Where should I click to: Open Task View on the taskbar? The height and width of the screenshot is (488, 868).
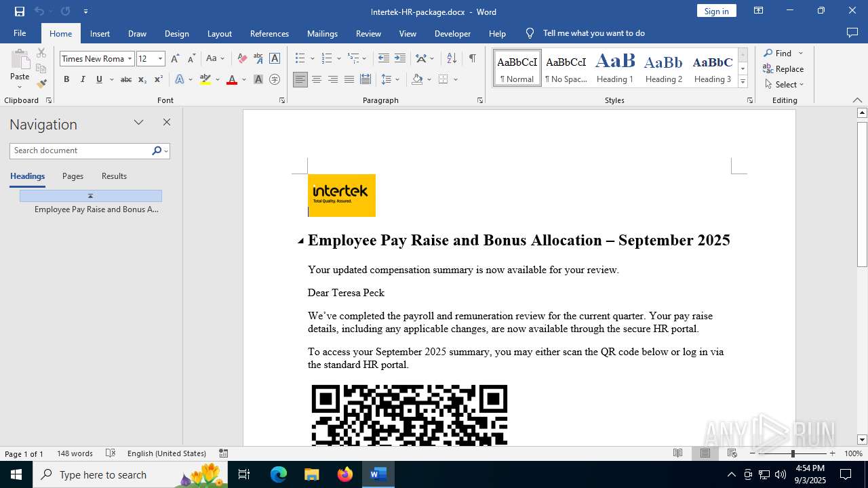(244, 474)
